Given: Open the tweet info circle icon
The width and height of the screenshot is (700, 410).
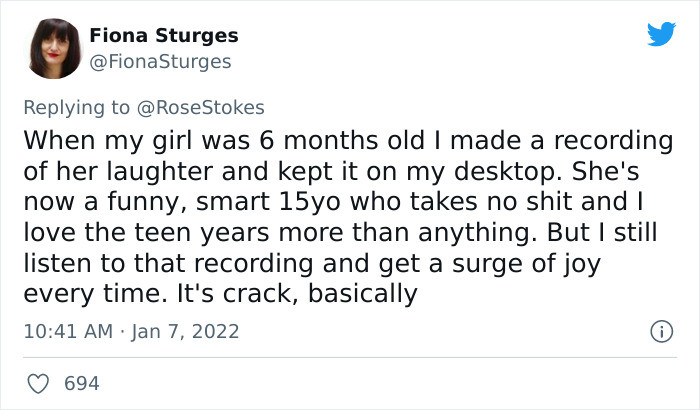Looking at the screenshot, I should (x=659, y=330).
